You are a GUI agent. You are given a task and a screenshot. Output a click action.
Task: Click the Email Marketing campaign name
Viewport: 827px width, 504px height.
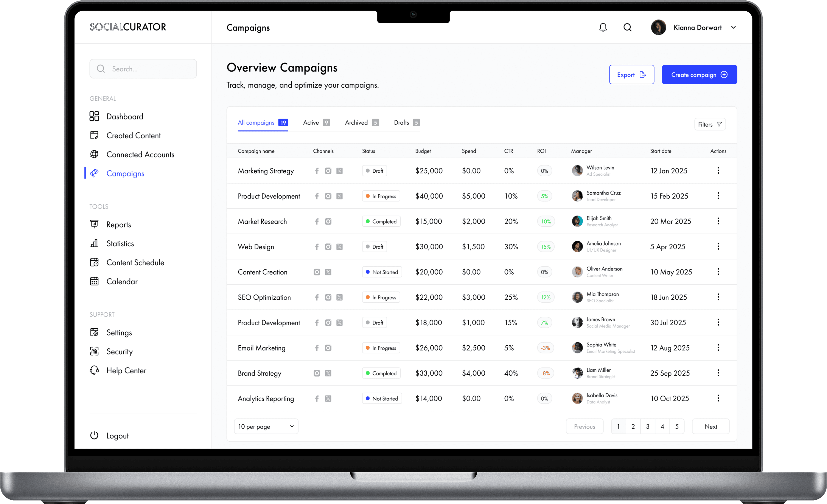(261, 348)
